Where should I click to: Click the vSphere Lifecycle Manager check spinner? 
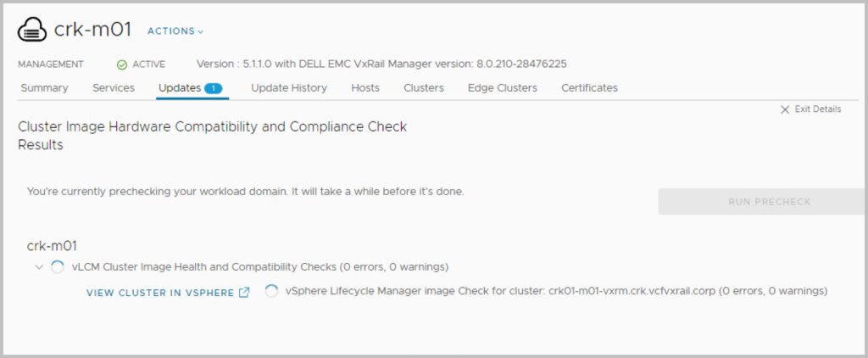click(272, 291)
